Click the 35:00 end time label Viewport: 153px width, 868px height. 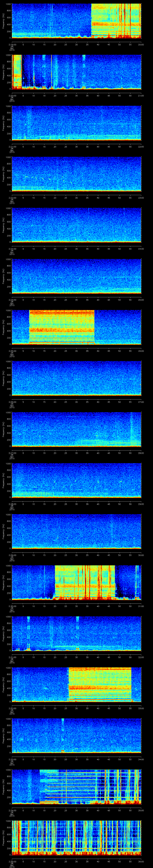coord(141,810)
